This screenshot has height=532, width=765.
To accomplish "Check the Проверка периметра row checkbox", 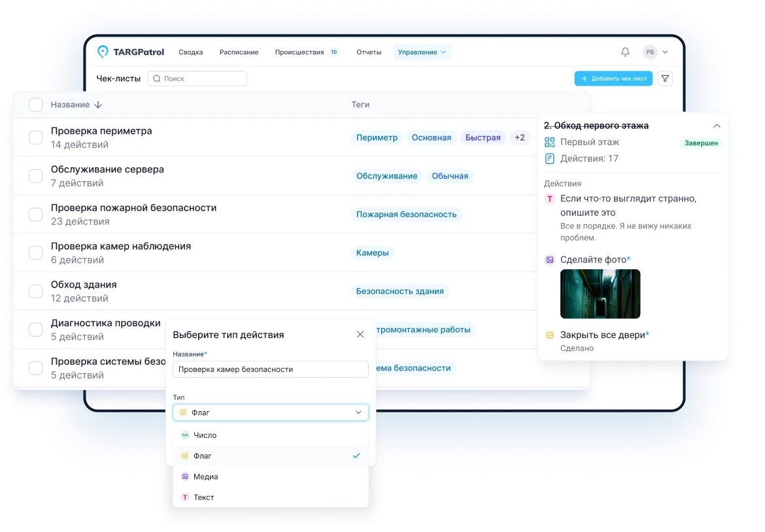I will pos(36,137).
